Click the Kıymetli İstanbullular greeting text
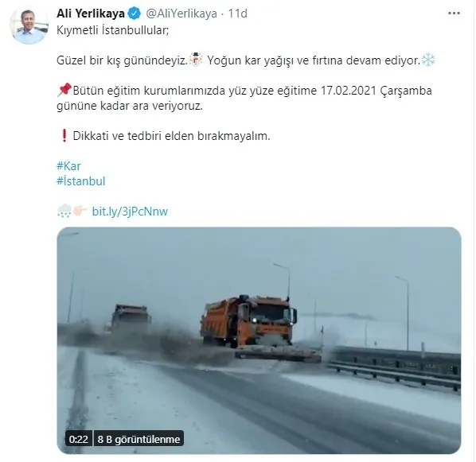The height and width of the screenshot is (462, 476). [112, 30]
